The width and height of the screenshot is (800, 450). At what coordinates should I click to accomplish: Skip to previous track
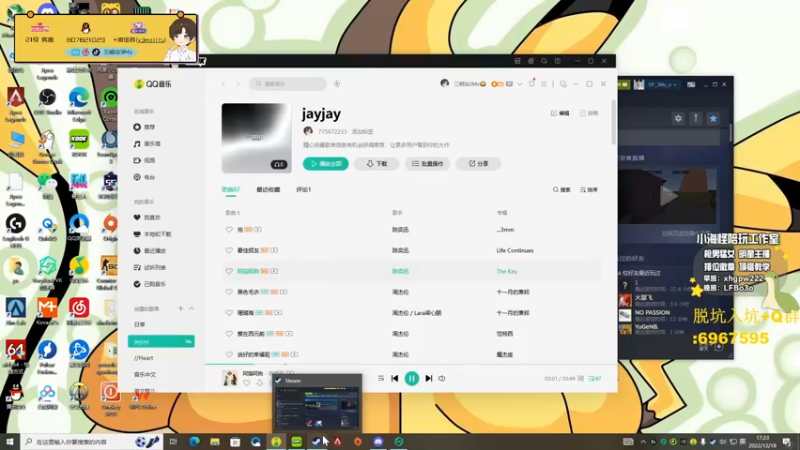pyautogui.click(x=394, y=379)
